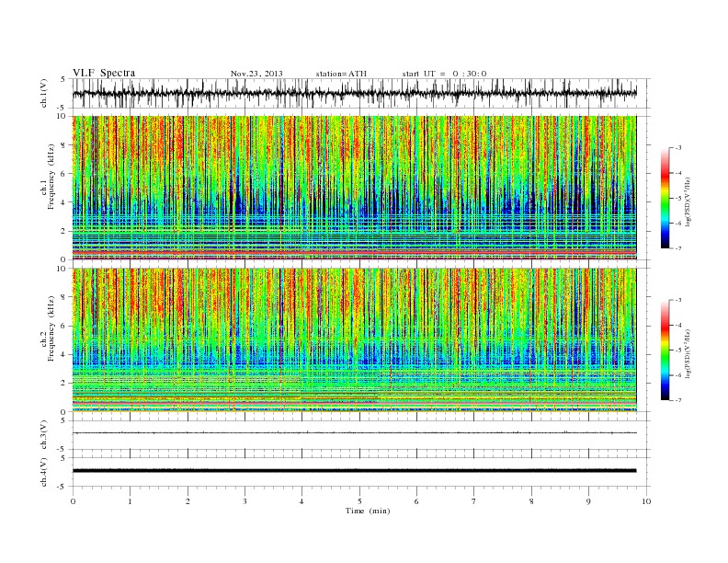Viewport: 728px width, 563px height.
Task: Click the "station=ATH" header label
Action: click(x=341, y=74)
